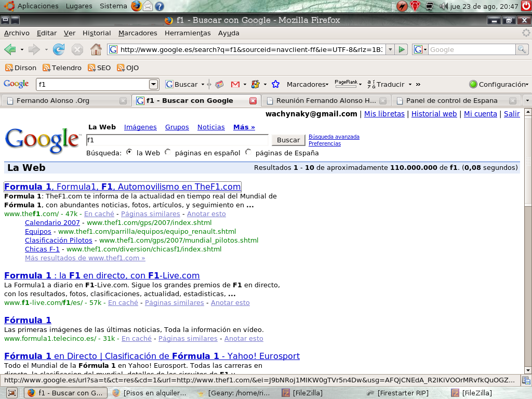Select 'páginas en español' radio option
This screenshot has height=399, width=532.
[x=168, y=152]
